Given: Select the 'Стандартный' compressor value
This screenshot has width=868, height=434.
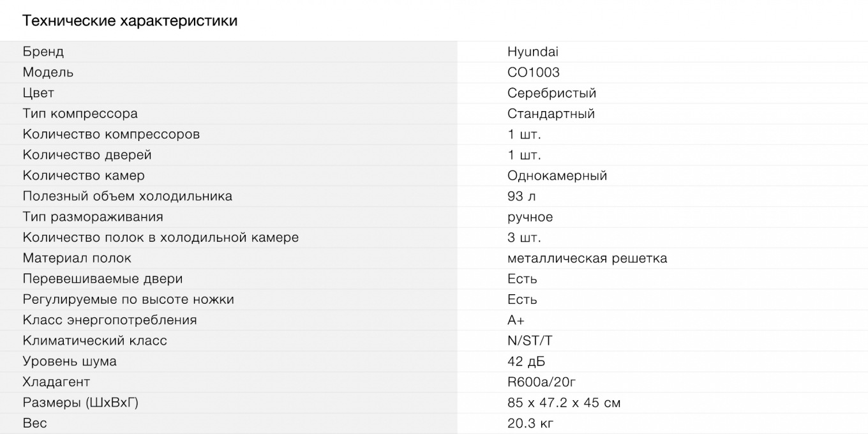Looking at the screenshot, I should 551,114.
